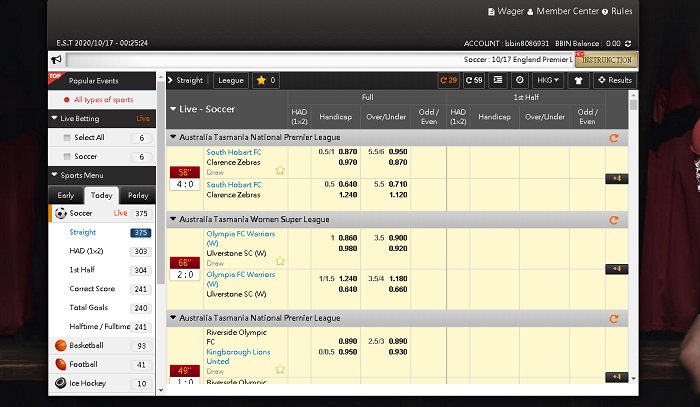Collapse the Live - Soccer section

[x=174, y=108]
